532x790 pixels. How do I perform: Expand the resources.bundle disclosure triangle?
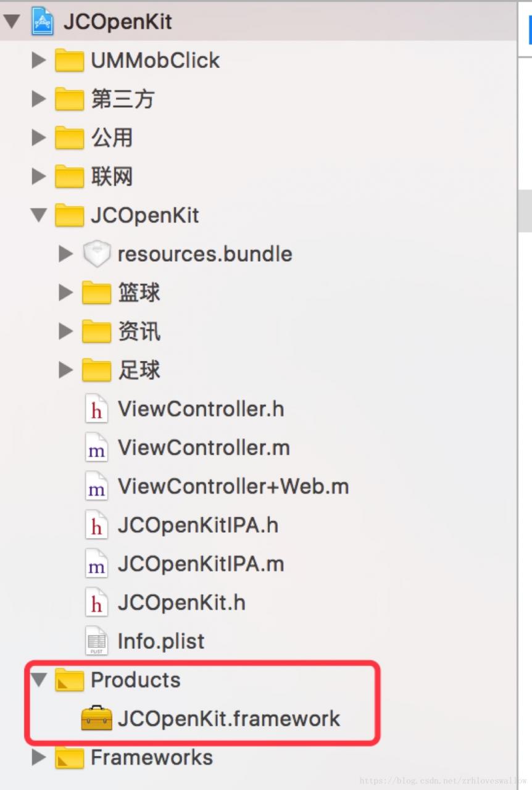coord(65,254)
